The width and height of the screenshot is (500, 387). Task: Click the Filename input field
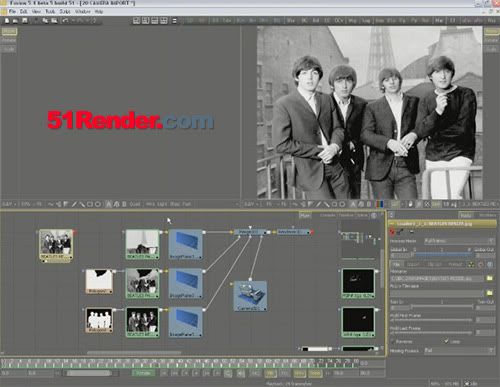coord(437,278)
